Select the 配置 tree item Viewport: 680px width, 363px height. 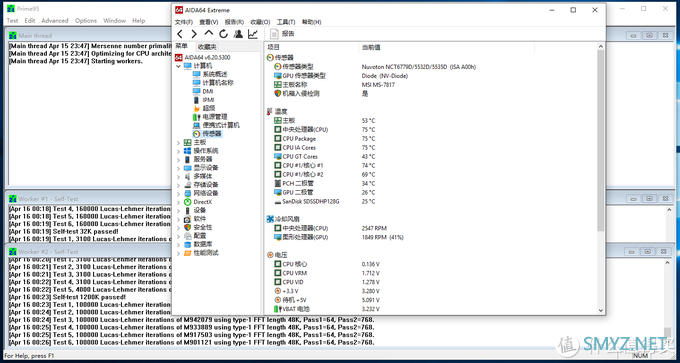click(x=195, y=236)
